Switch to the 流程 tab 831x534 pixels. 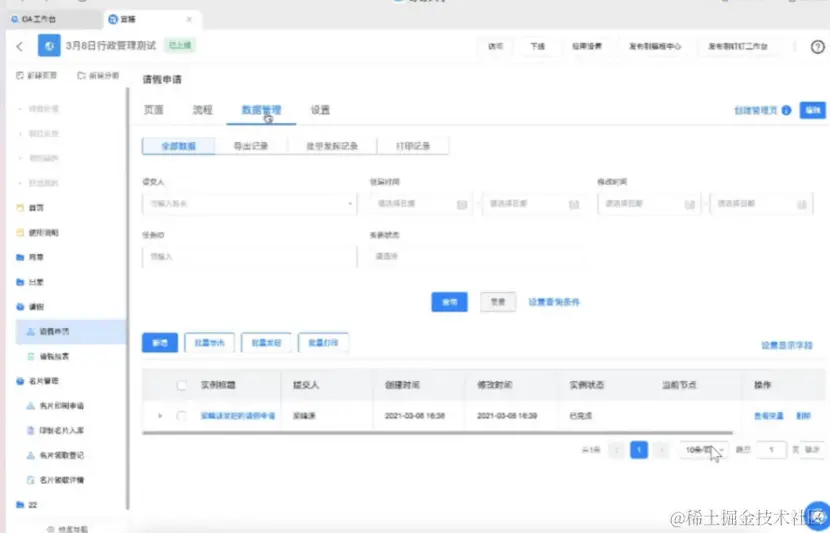(202, 110)
